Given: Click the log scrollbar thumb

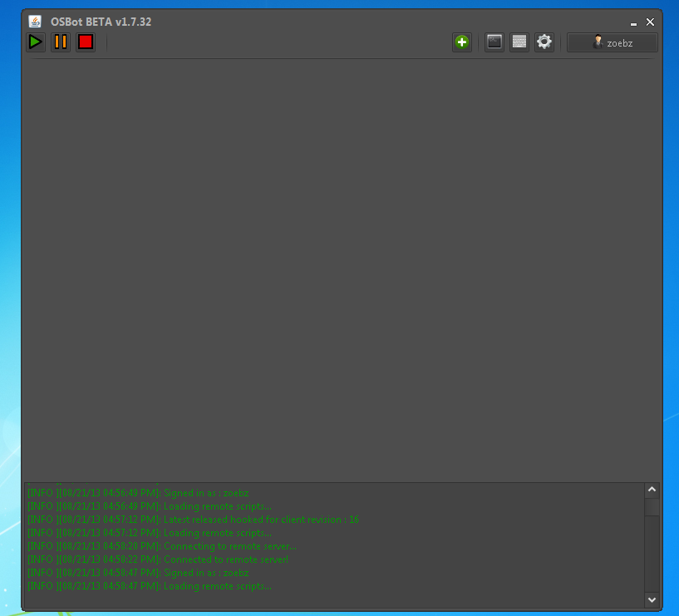Looking at the screenshot, I should point(652,506).
